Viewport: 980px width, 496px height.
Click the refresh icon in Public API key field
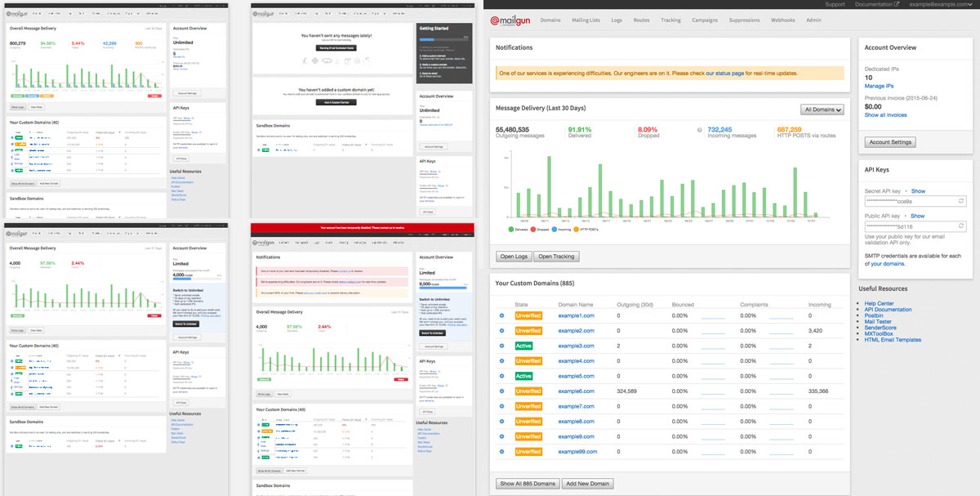[960, 226]
